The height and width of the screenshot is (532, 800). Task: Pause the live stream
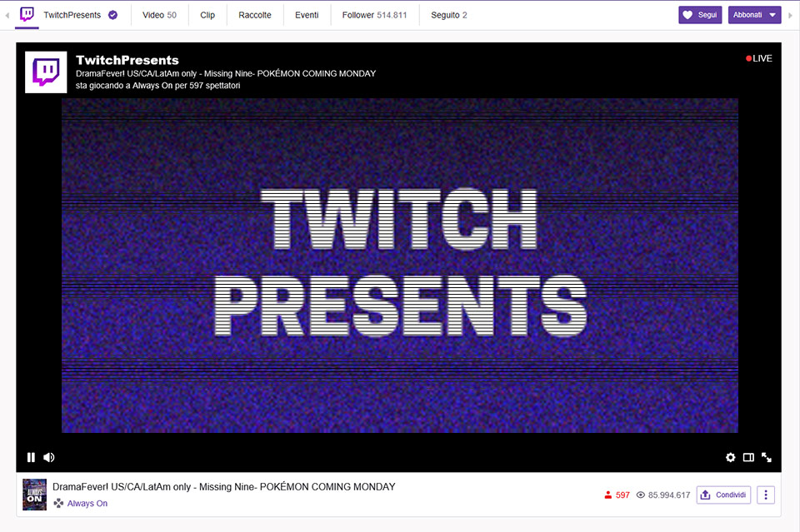click(x=31, y=457)
